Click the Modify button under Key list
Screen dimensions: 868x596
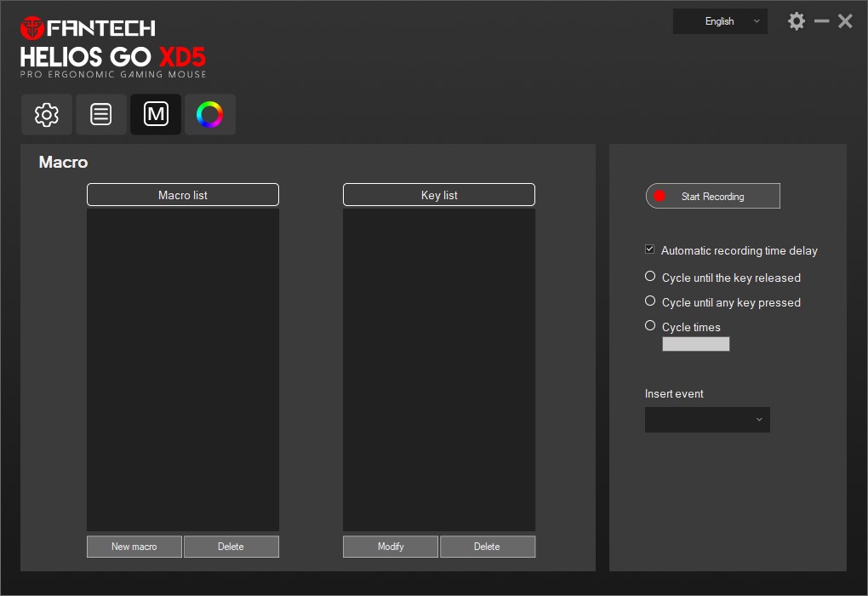391,547
